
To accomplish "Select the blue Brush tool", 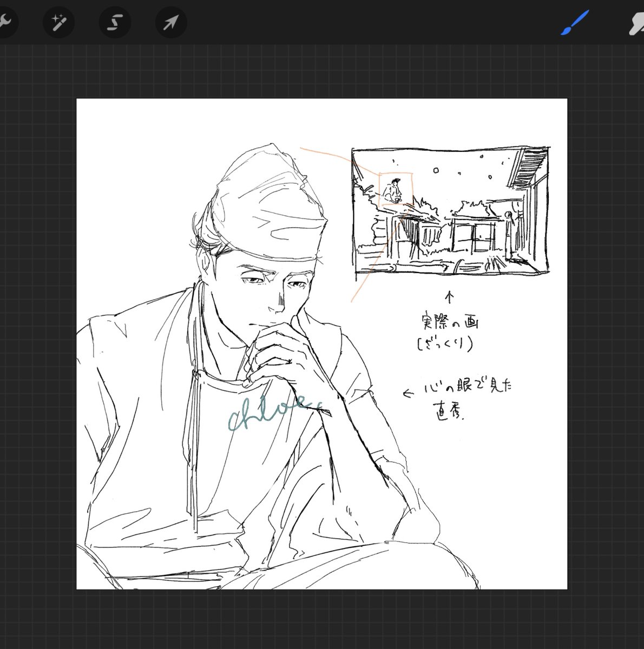I will click(574, 22).
